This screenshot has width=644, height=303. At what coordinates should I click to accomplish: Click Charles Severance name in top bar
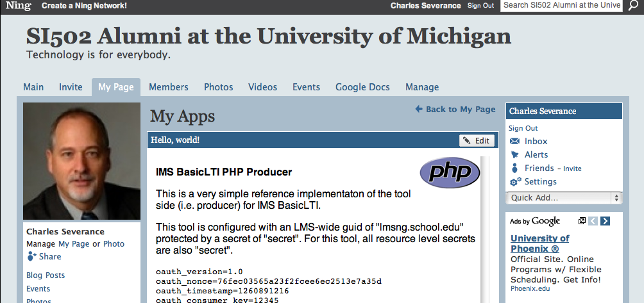tap(425, 6)
